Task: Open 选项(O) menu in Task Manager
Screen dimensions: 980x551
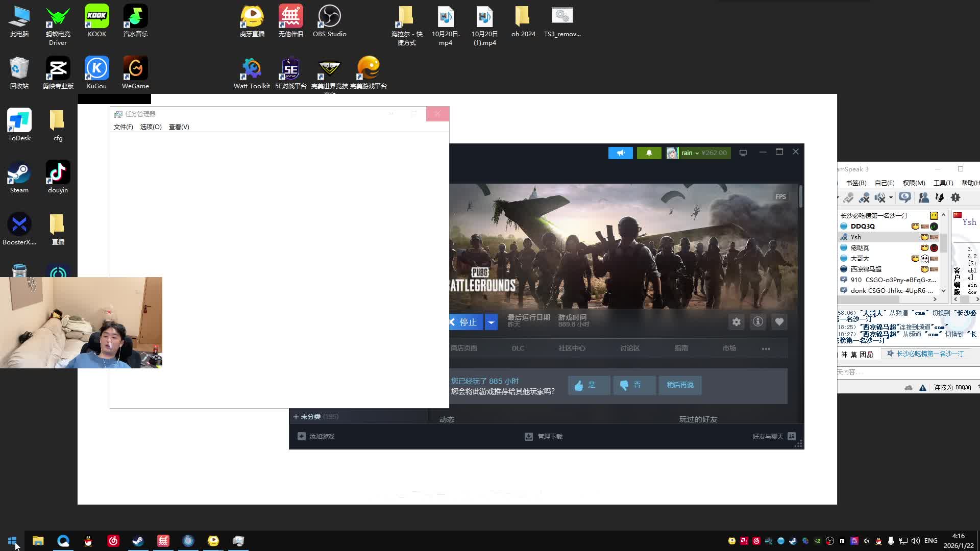Action: (x=151, y=127)
